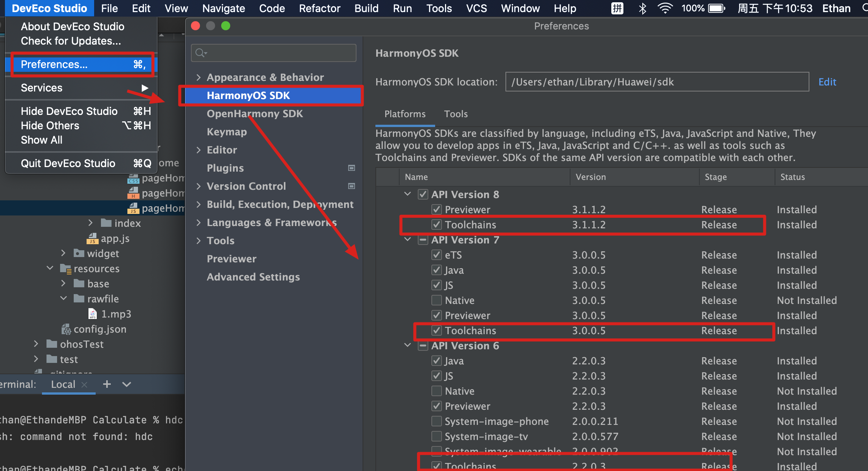Click the Wi-Fi icon in menu bar

(x=665, y=8)
